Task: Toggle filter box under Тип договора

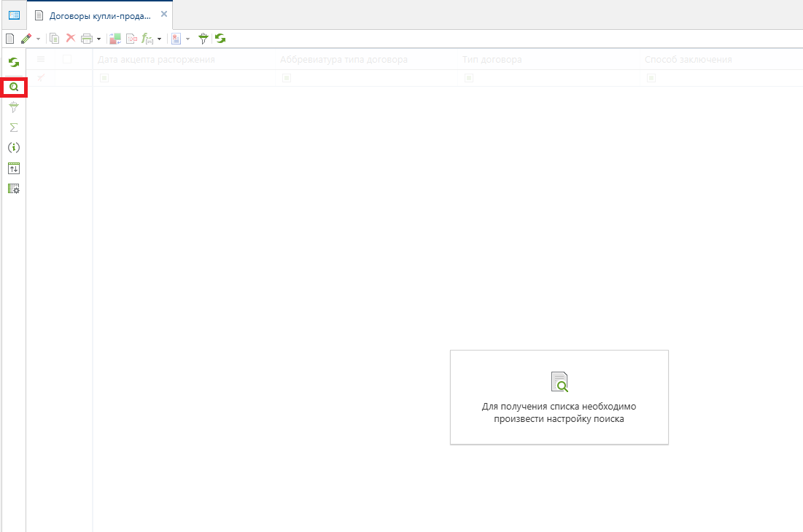Action: click(468, 78)
